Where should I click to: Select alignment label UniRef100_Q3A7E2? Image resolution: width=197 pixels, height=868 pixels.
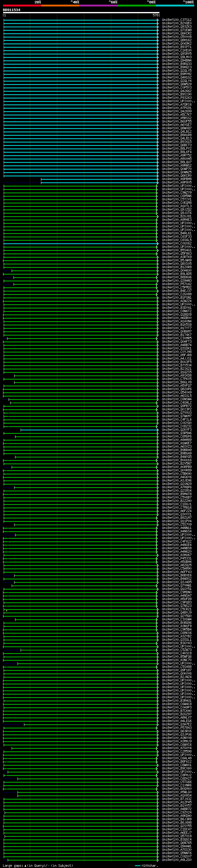click(x=176, y=724)
